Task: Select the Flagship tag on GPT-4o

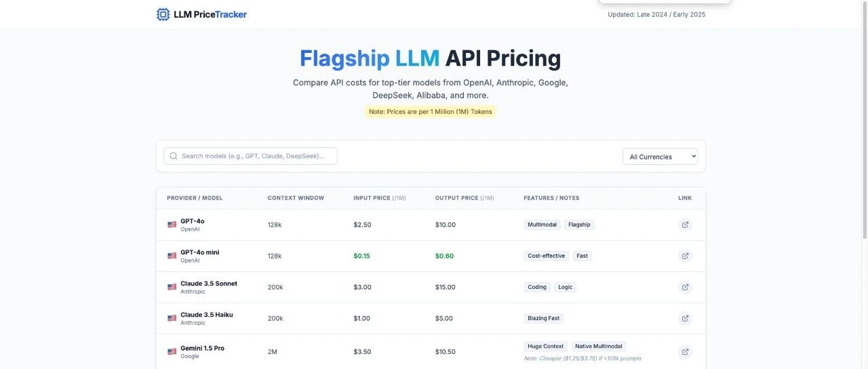Action: click(x=579, y=225)
